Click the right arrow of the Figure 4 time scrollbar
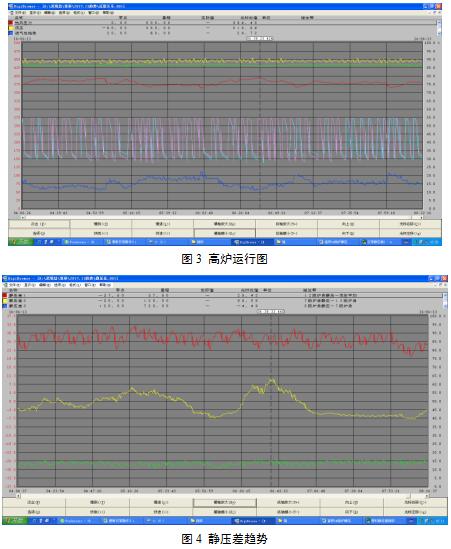451x549 pixels. click(x=426, y=496)
